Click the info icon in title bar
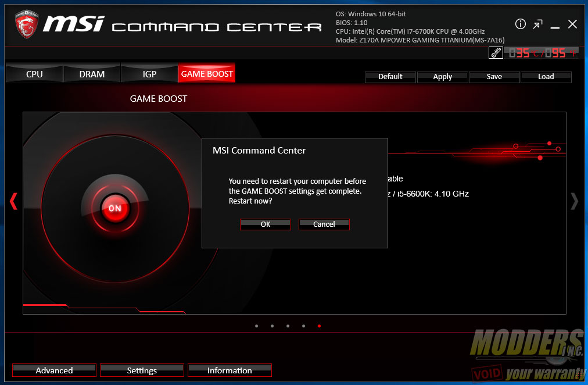 pyautogui.click(x=521, y=24)
